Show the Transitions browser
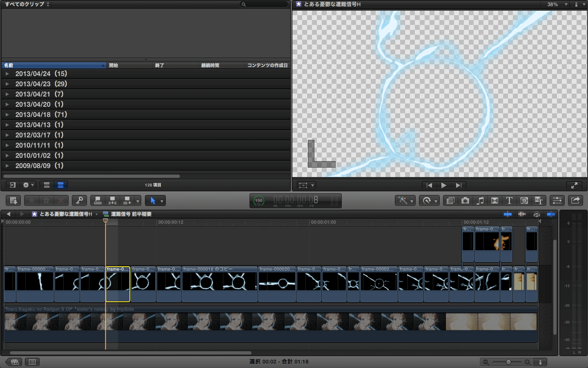Image resolution: width=588 pixels, height=368 pixels. point(495,200)
